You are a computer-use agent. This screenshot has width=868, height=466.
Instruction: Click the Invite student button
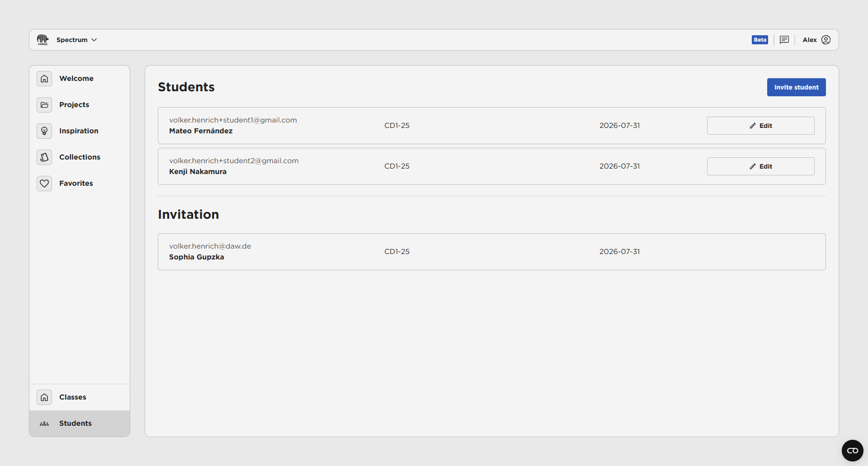point(796,87)
